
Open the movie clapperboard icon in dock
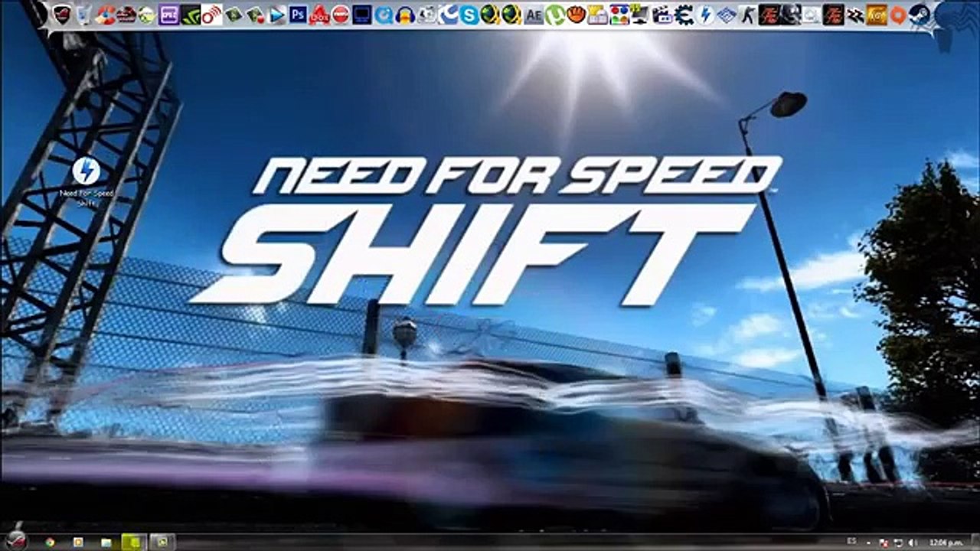tap(662, 15)
